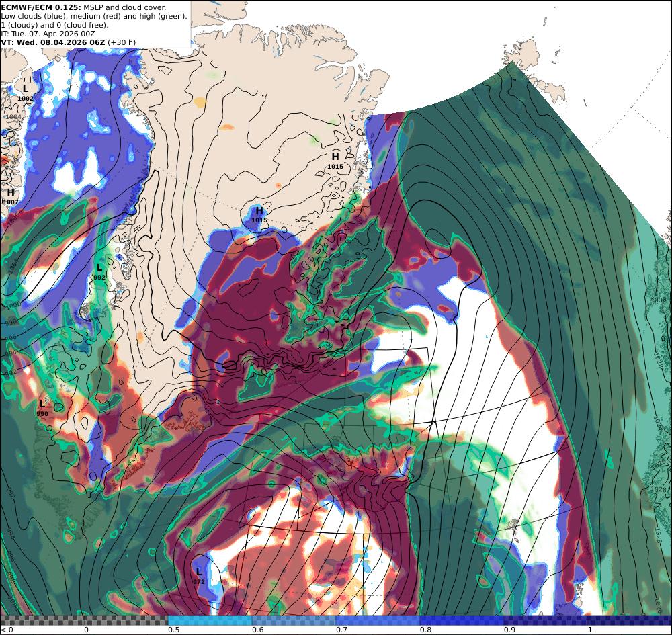The image size is (672, 635).
Task: Click the L 1002 low pressure marker
Action: (26, 93)
